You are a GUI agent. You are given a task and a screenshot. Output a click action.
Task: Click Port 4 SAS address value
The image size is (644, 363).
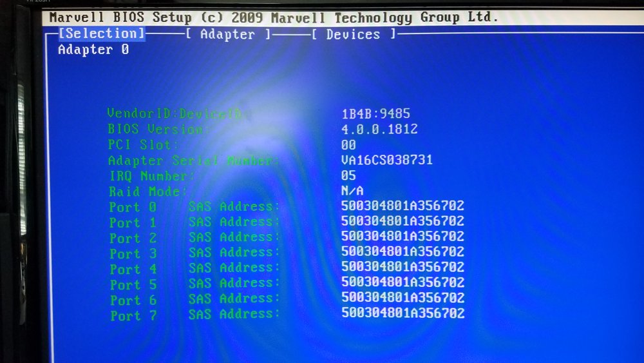tap(403, 267)
